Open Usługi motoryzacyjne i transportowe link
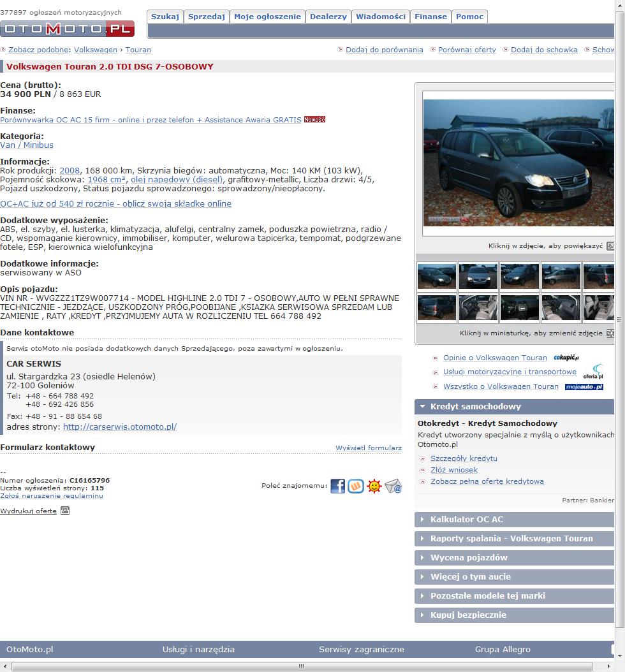Screen dimensions: 625x672 click(510, 372)
